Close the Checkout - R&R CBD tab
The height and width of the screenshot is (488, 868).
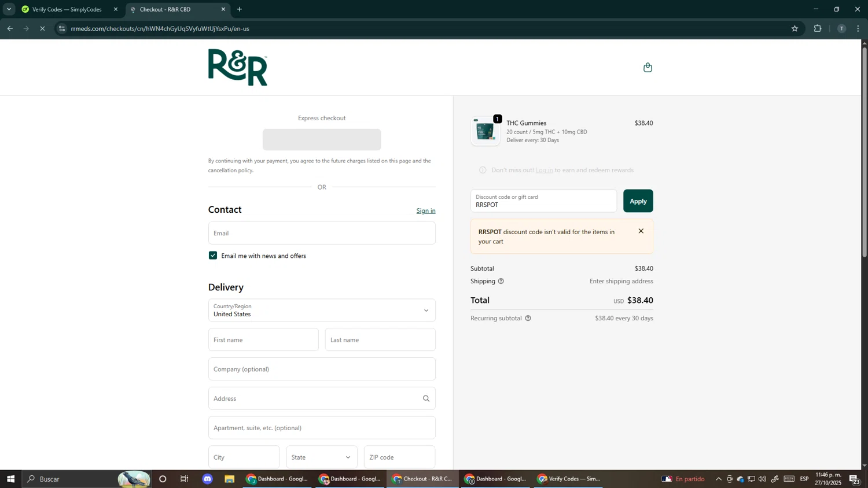(x=223, y=9)
